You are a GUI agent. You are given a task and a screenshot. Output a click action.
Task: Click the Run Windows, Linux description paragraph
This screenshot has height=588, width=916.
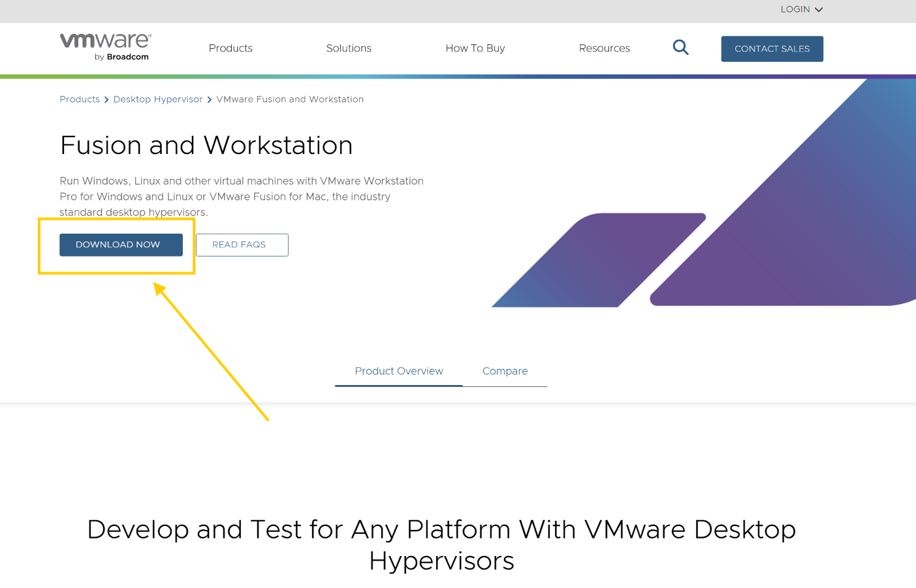pos(242,196)
